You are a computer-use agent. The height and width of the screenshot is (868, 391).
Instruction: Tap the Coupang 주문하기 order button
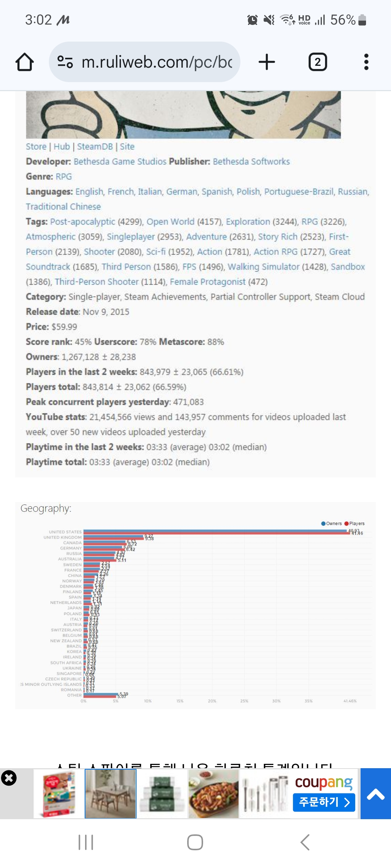pyautogui.click(x=324, y=802)
